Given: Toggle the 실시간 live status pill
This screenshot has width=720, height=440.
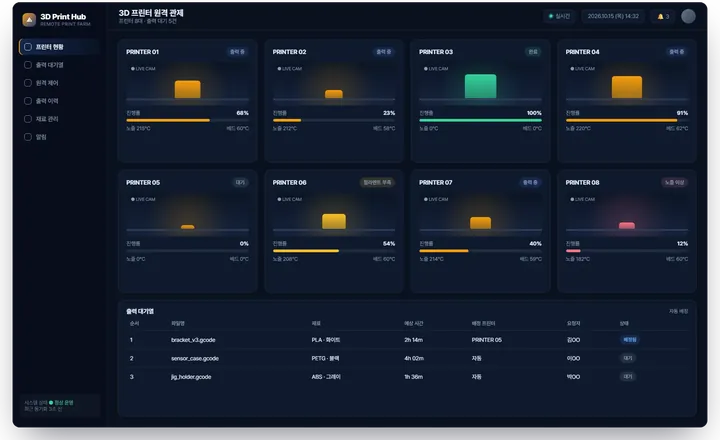Looking at the screenshot, I should pos(559,16).
